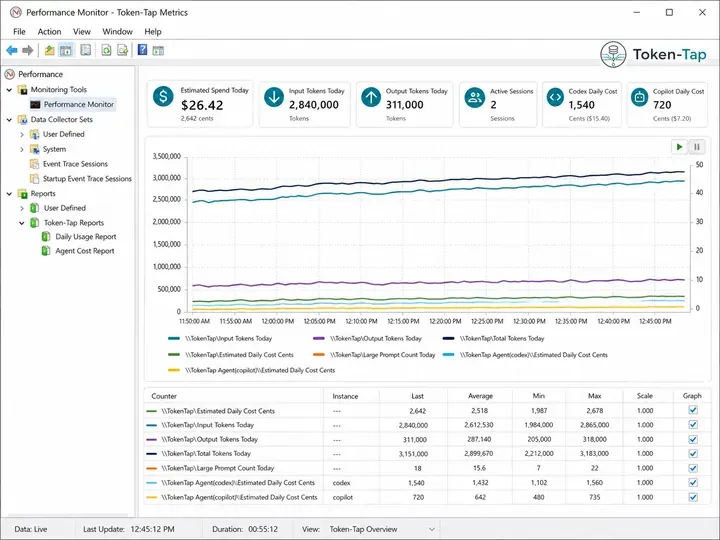720x540 pixels.
Task: Uncheck Graph for Total Tokens Today row
Action: pyautogui.click(x=693, y=454)
